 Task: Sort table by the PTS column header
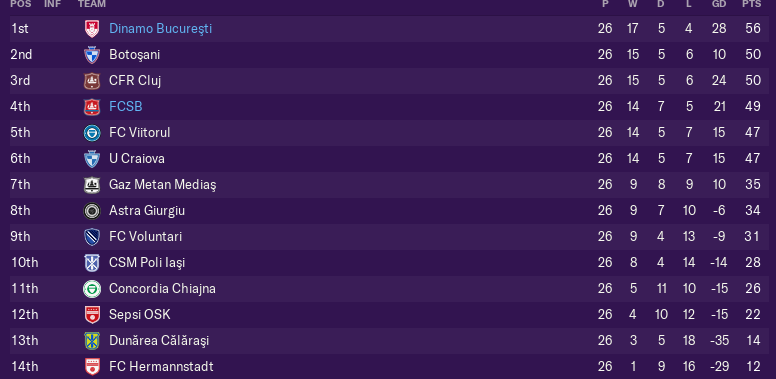tap(751, 4)
